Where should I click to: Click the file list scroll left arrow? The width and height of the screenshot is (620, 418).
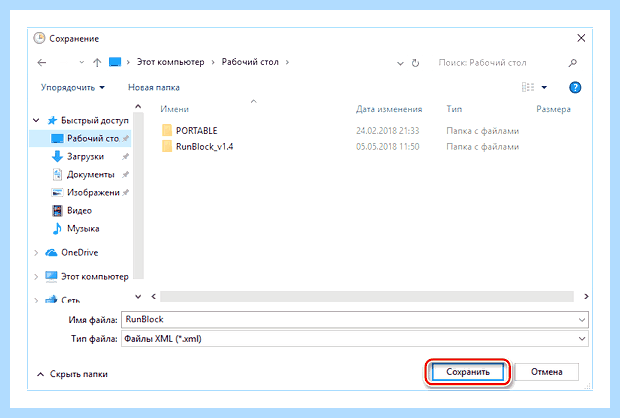[153, 296]
